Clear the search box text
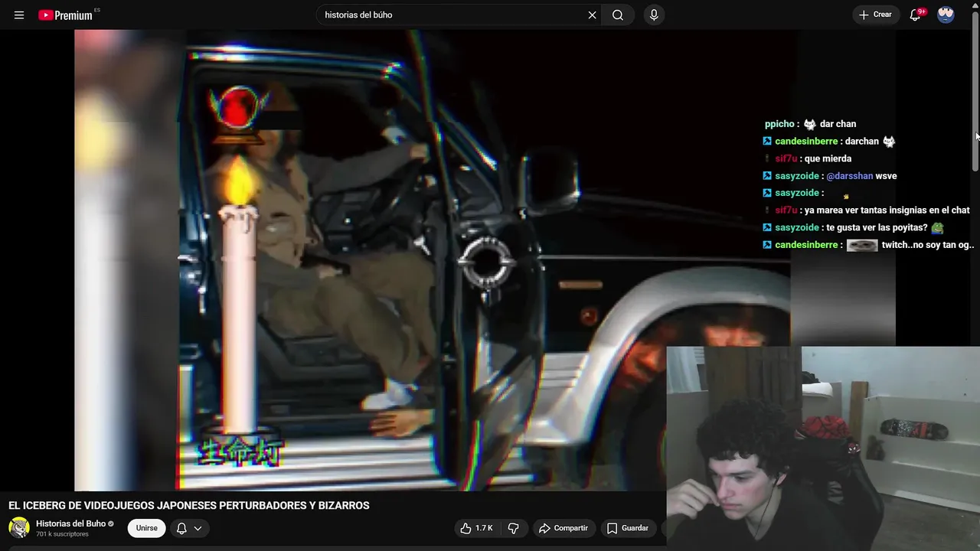 point(592,15)
